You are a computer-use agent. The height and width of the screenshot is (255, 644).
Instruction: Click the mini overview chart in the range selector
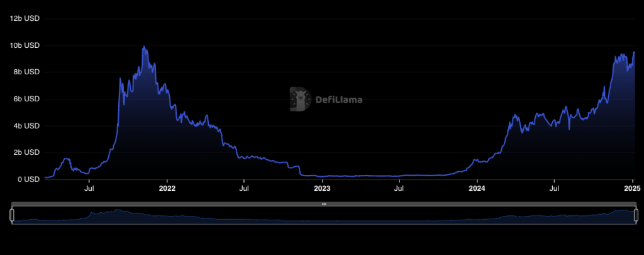(x=324, y=215)
